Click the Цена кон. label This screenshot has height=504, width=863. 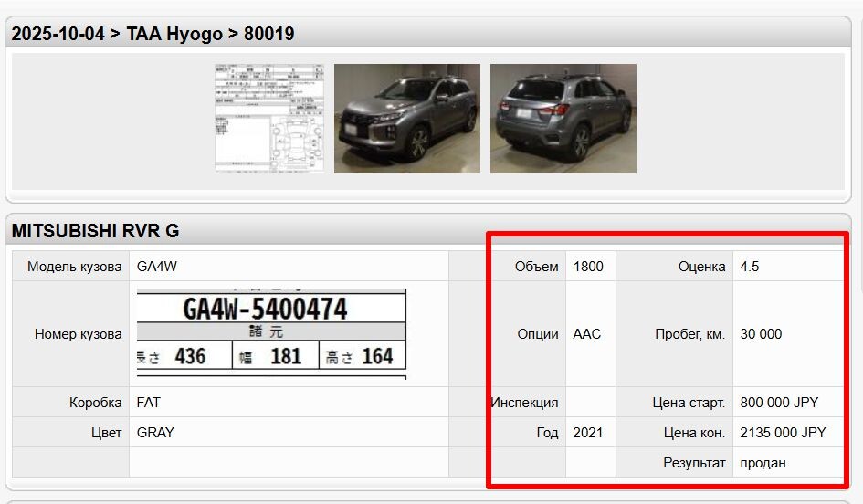click(x=694, y=433)
